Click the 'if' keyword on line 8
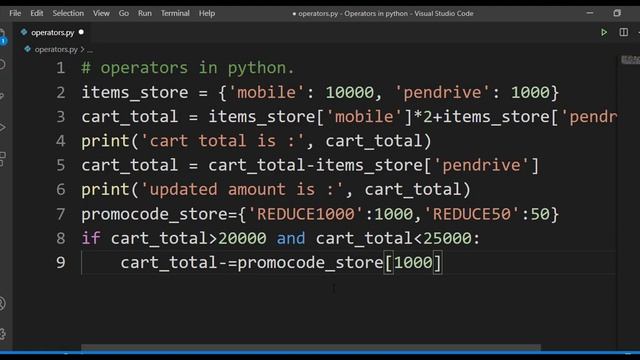The height and width of the screenshot is (360, 640). tap(91, 238)
